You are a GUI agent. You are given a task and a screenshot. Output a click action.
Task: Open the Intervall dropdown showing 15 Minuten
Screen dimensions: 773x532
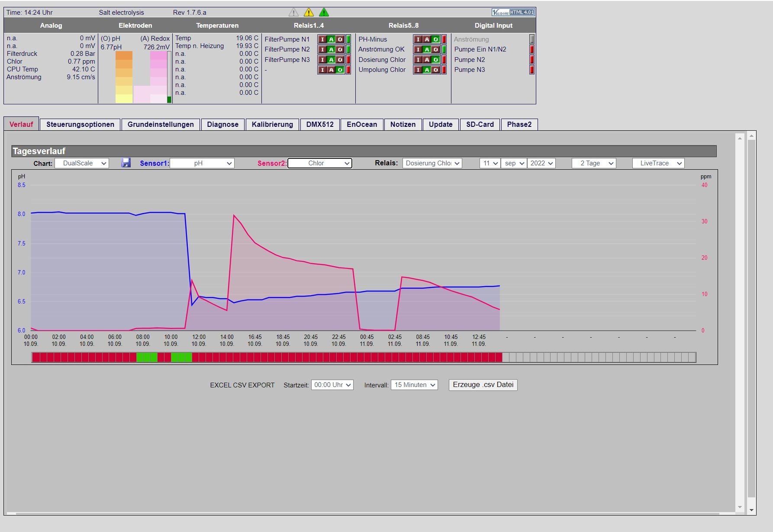(x=414, y=385)
